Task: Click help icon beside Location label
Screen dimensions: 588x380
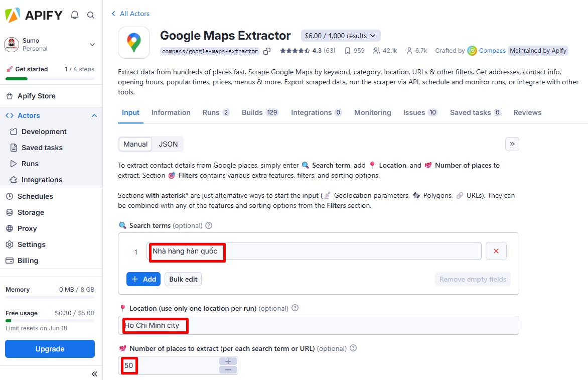Action: [x=295, y=308]
